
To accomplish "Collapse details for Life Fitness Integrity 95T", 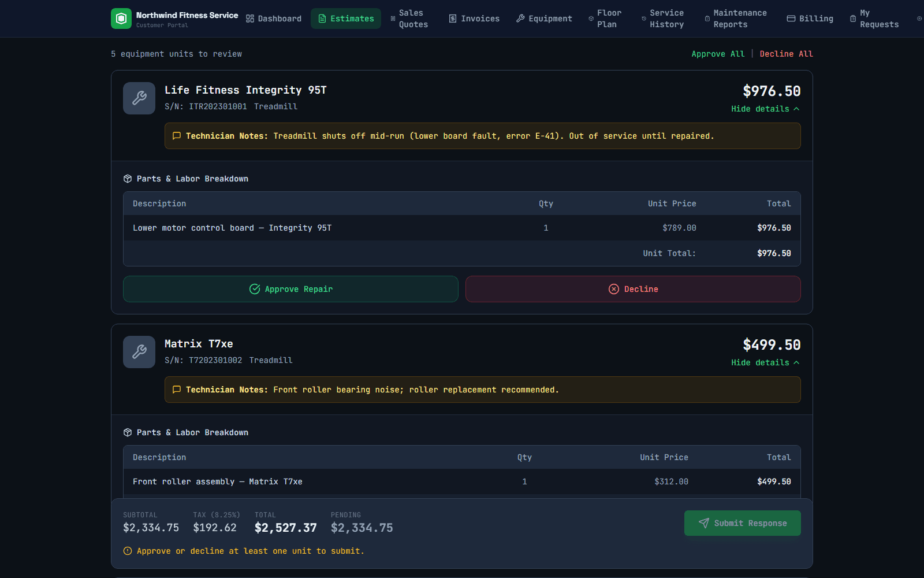I will click(765, 109).
